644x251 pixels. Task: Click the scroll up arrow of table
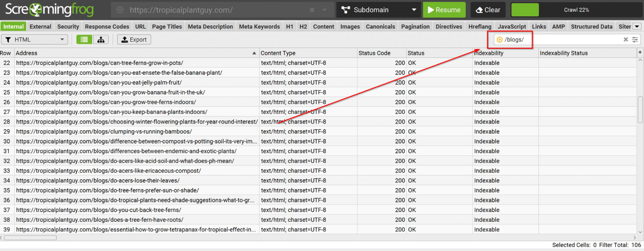click(640, 60)
